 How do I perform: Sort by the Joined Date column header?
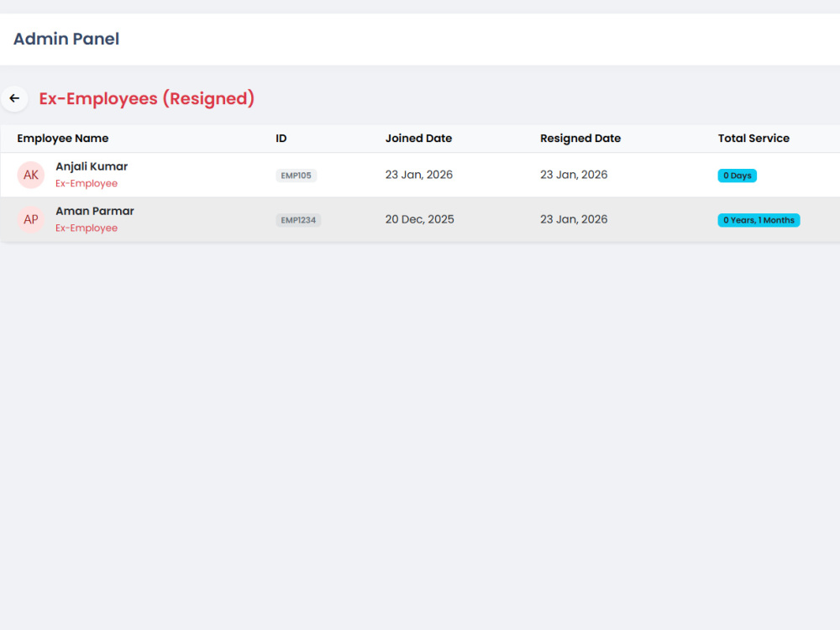418,138
